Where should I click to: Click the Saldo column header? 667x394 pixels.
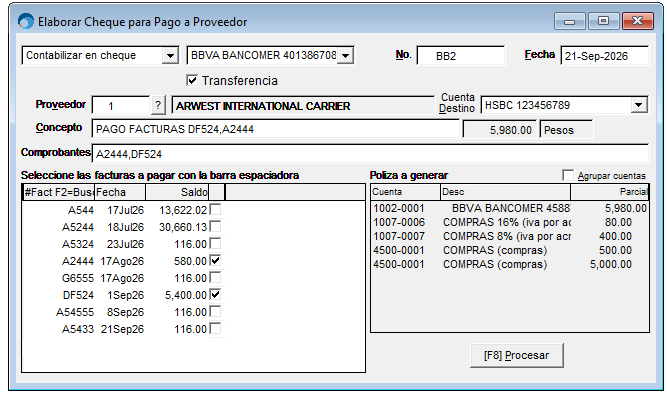[177, 192]
